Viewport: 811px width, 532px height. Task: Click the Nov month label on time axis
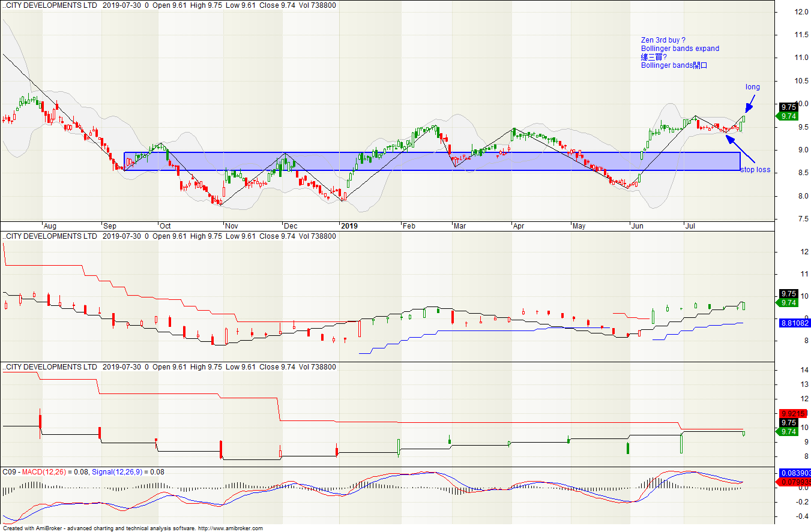pos(231,226)
